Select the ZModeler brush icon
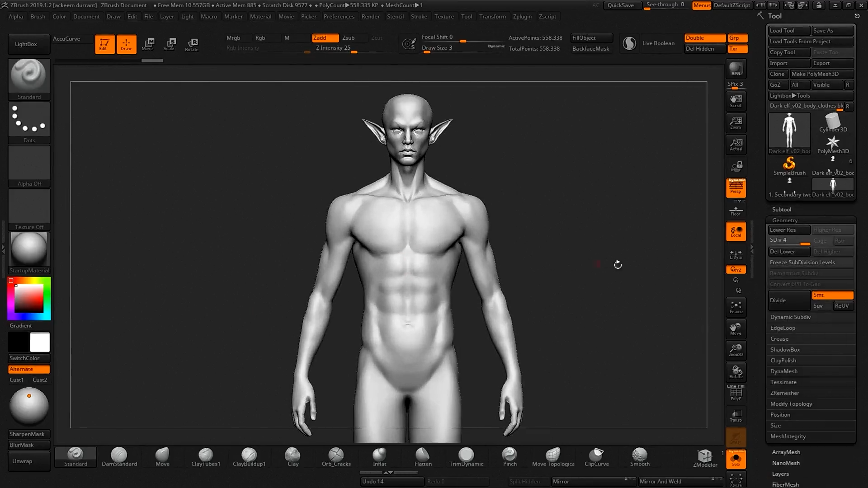The width and height of the screenshot is (868, 488). point(704,457)
